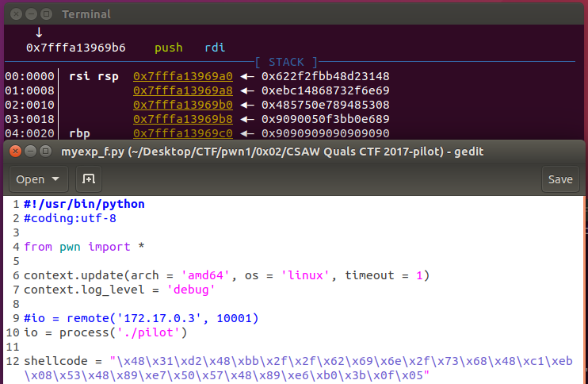
Task: Select stack address 0x7fffa13969a8 in Terminal
Action: (x=183, y=90)
